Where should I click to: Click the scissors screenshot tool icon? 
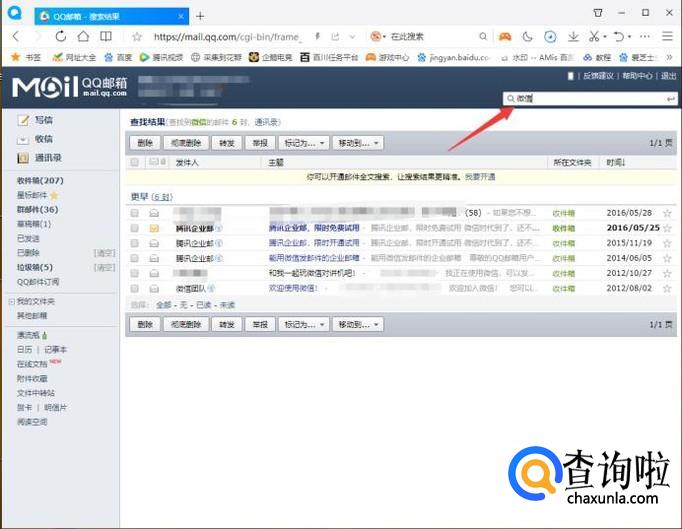pos(594,37)
